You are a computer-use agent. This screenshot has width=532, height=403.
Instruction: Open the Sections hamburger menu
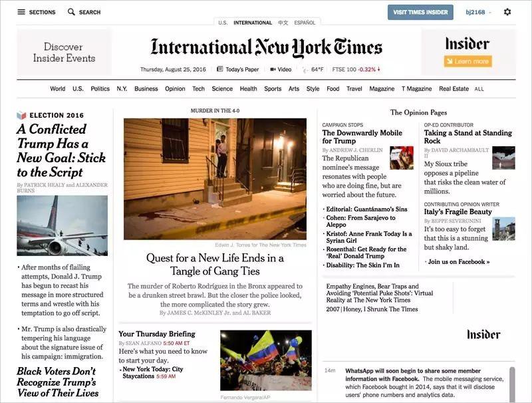tap(21, 12)
